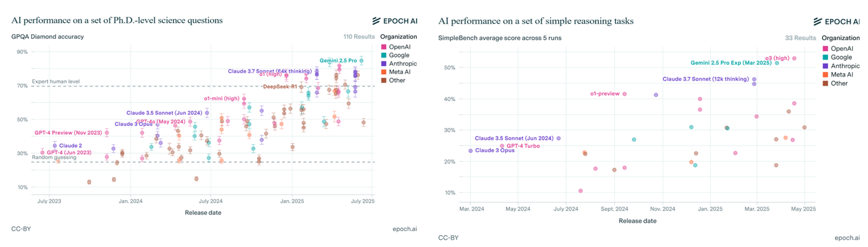Click the brown Other legend swatch in the SimpleBench chart

[825, 83]
